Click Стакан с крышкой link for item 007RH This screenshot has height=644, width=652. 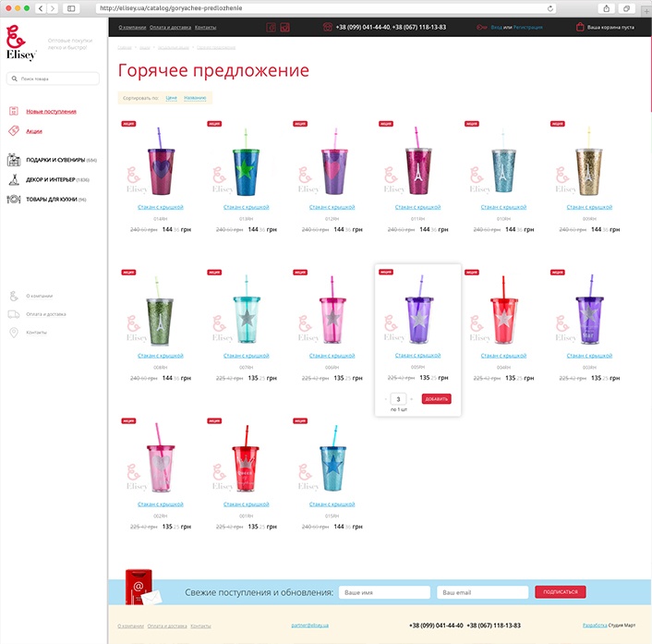tap(247, 356)
